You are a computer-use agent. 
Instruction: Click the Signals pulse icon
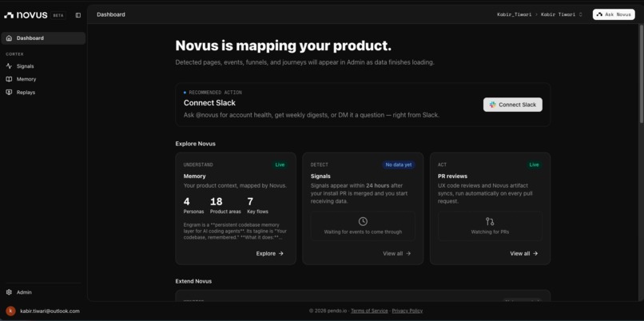9,66
